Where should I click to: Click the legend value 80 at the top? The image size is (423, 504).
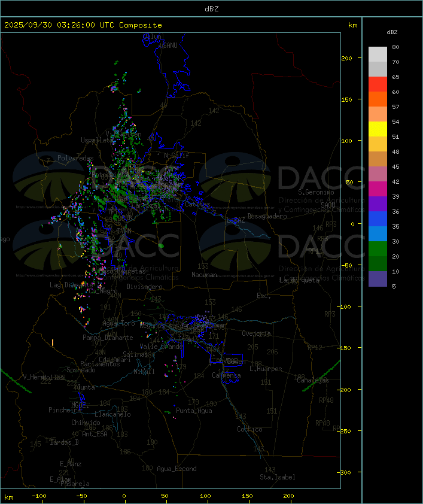[x=395, y=47]
